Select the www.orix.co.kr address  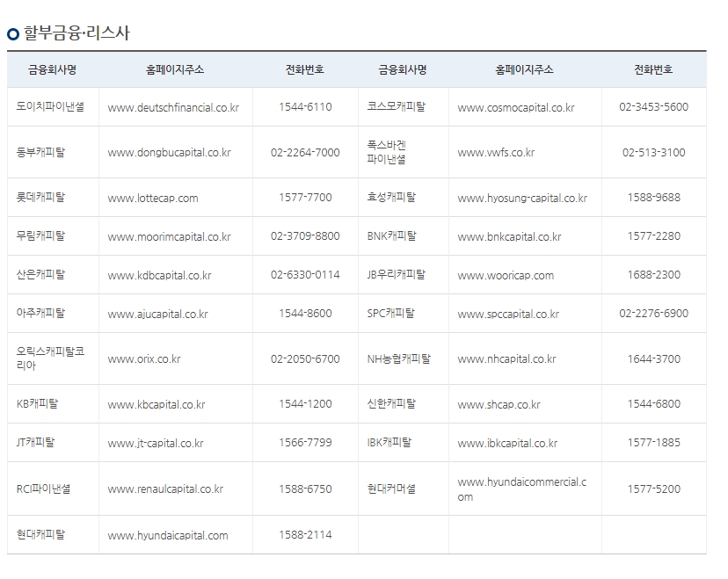(x=144, y=359)
